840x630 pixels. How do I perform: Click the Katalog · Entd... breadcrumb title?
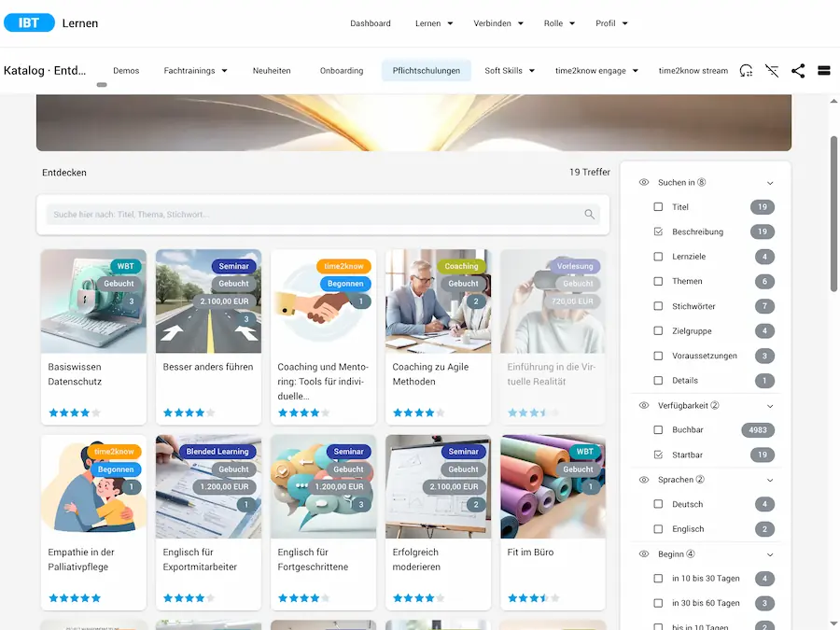coord(45,71)
